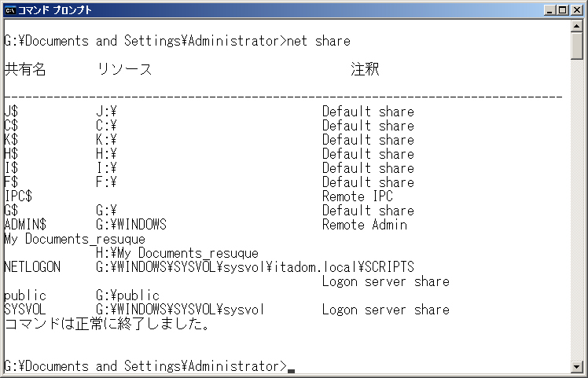
Task: Click the vertical scrollbar thumb
Action: point(576,46)
